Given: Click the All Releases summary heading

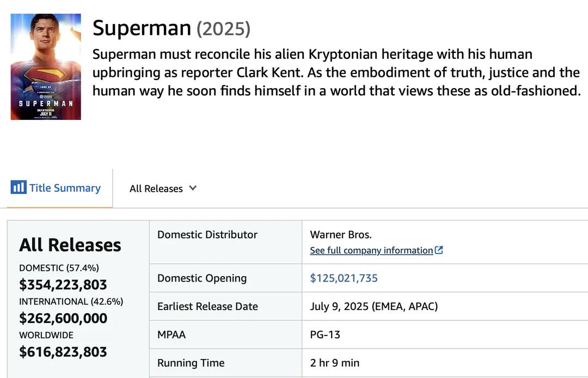Looking at the screenshot, I should tap(70, 245).
